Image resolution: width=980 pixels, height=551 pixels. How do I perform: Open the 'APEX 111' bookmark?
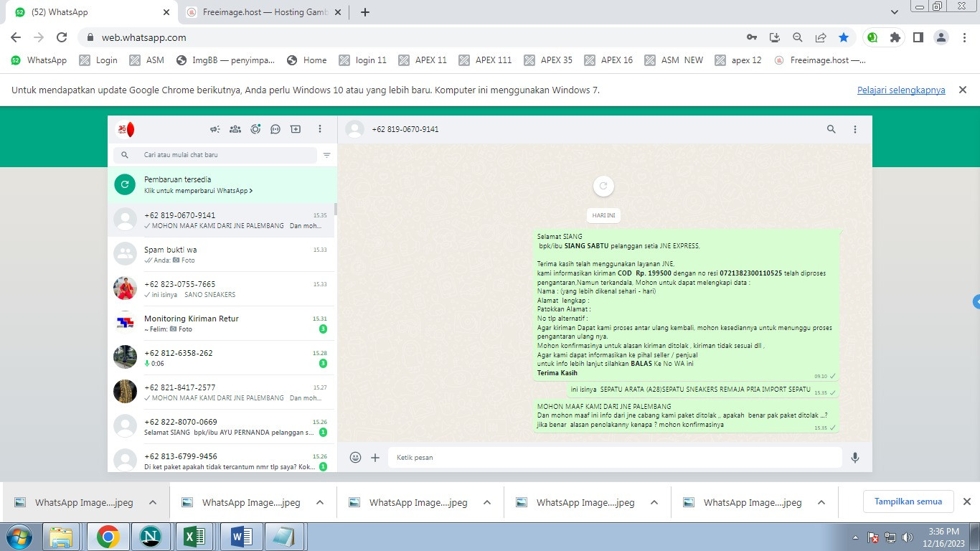point(485,60)
